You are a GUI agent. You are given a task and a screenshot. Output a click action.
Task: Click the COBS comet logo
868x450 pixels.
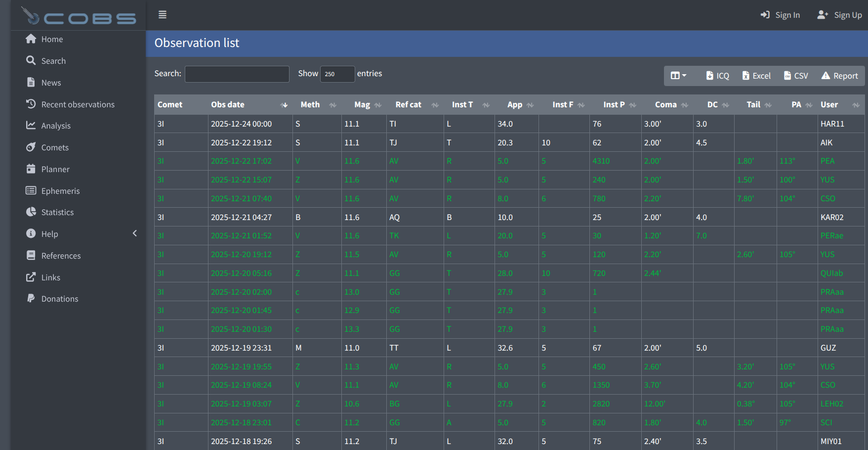click(x=79, y=16)
